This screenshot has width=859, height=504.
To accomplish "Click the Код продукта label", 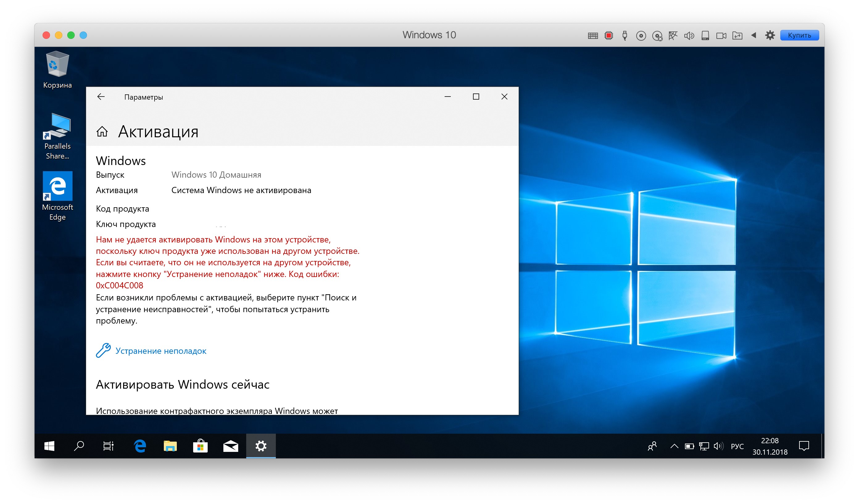I will 122,209.
